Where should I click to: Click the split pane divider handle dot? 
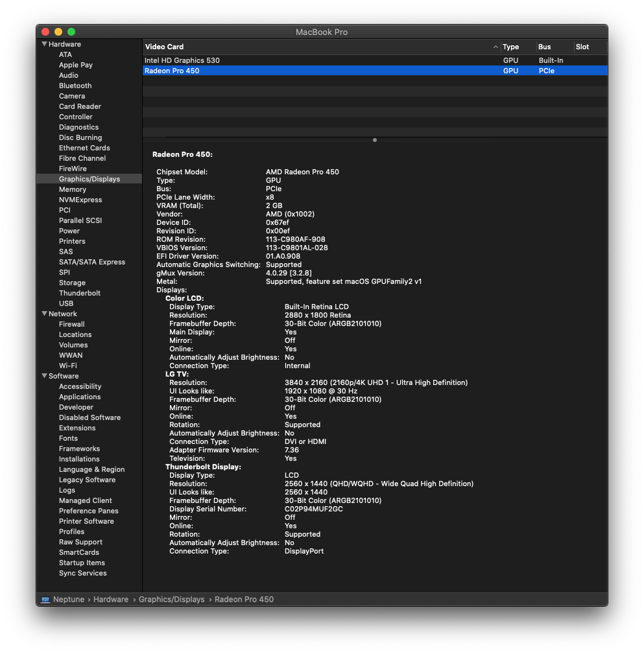(375, 140)
